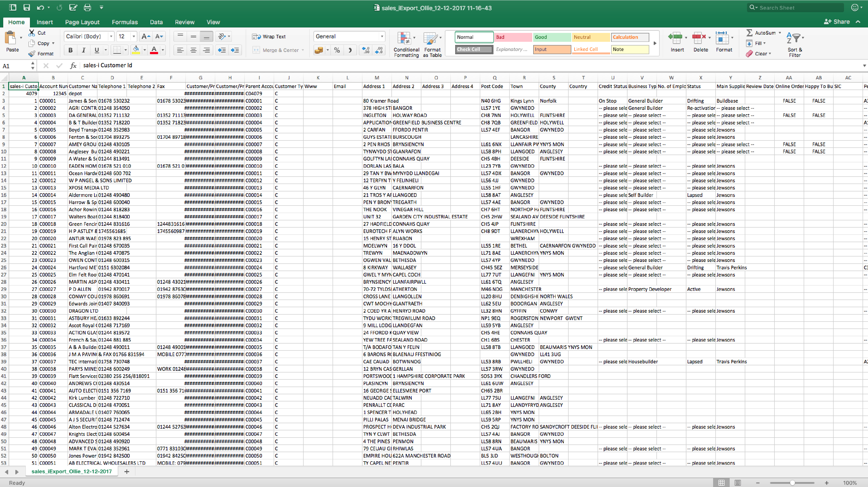Click the zoom in plus button
Image resolution: width=868 pixels, height=487 pixels.
pos(827,483)
